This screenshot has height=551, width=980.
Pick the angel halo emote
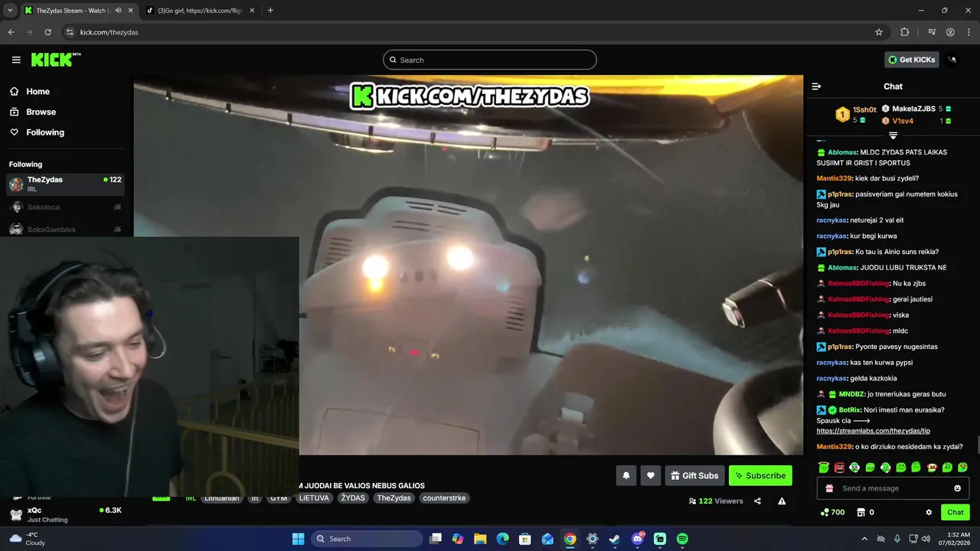click(824, 467)
